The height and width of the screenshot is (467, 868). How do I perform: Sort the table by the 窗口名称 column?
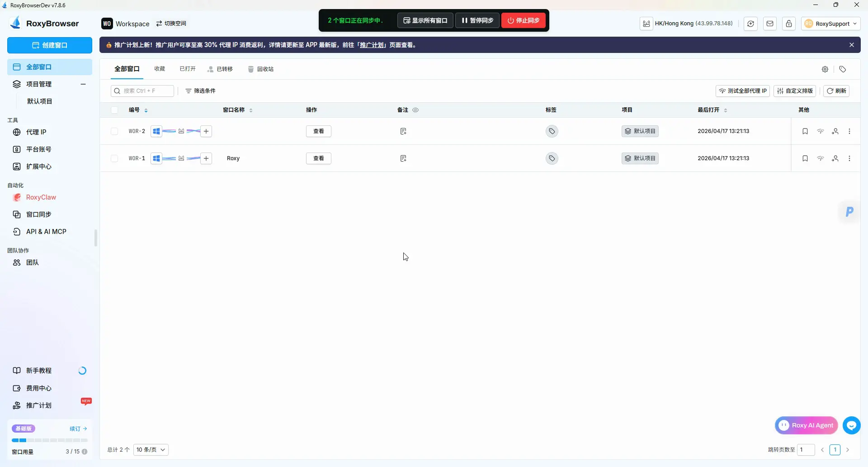(x=251, y=110)
